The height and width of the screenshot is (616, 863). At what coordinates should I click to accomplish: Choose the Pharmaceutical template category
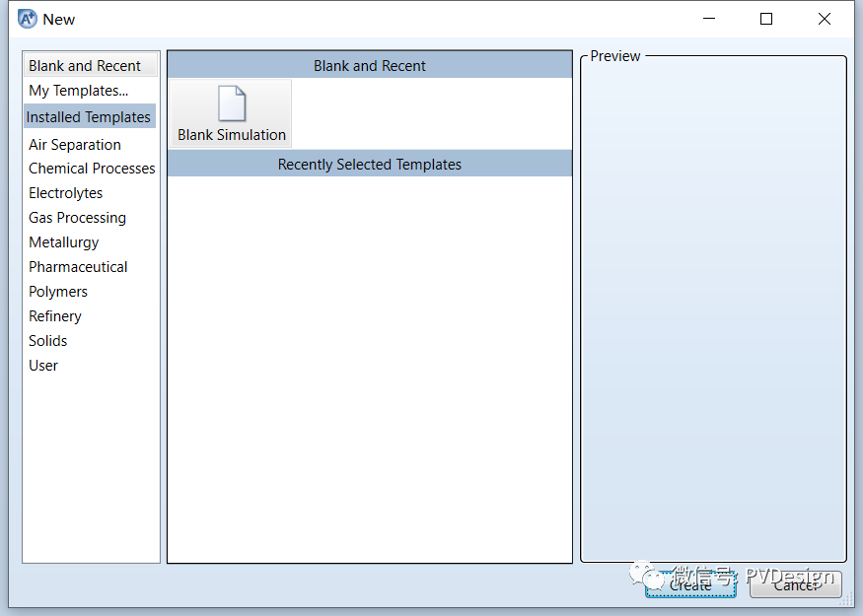coord(78,267)
